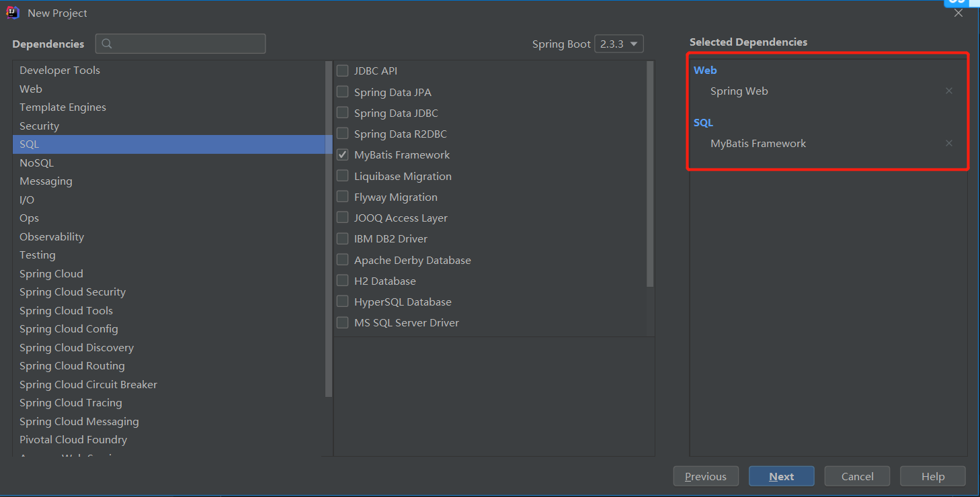Image resolution: width=980 pixels, height=497 pixels.
Task: Enable Apache Derby Database
Action: tap(343, 260)
